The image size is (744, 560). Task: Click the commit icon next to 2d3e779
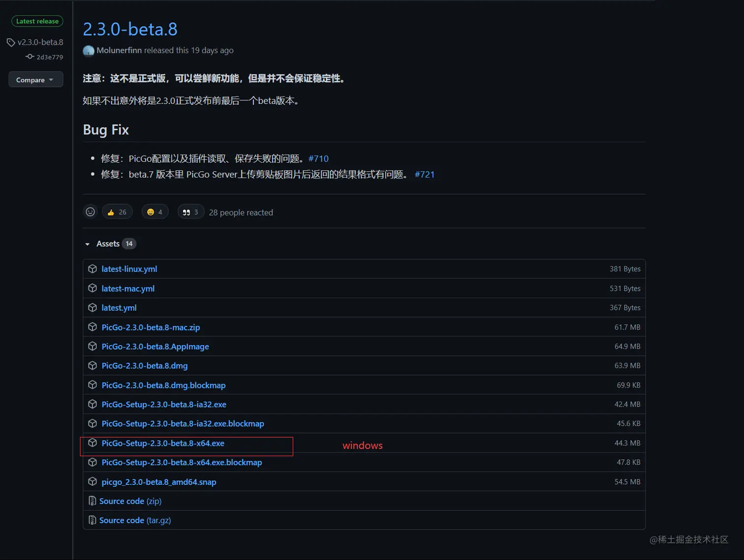pos(30,57)
